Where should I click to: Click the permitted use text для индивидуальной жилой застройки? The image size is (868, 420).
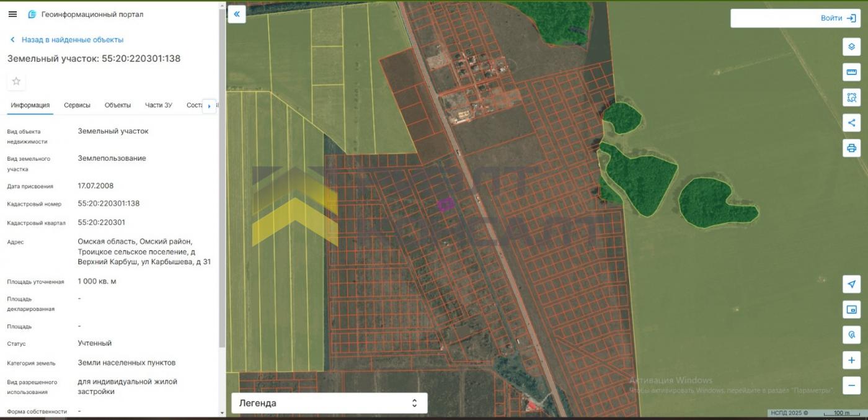tap(128, 386)
